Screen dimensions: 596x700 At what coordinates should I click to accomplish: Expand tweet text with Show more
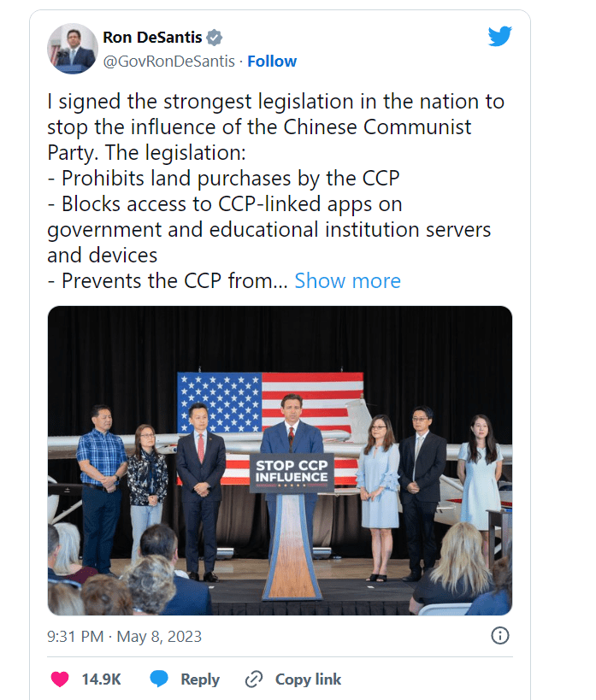[347, 281]
